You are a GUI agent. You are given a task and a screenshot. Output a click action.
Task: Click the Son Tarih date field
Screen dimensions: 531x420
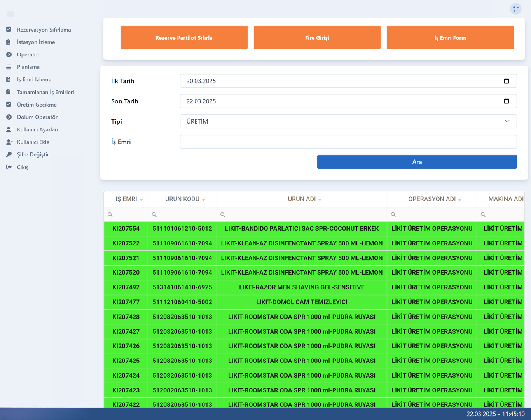pos(348,101)
